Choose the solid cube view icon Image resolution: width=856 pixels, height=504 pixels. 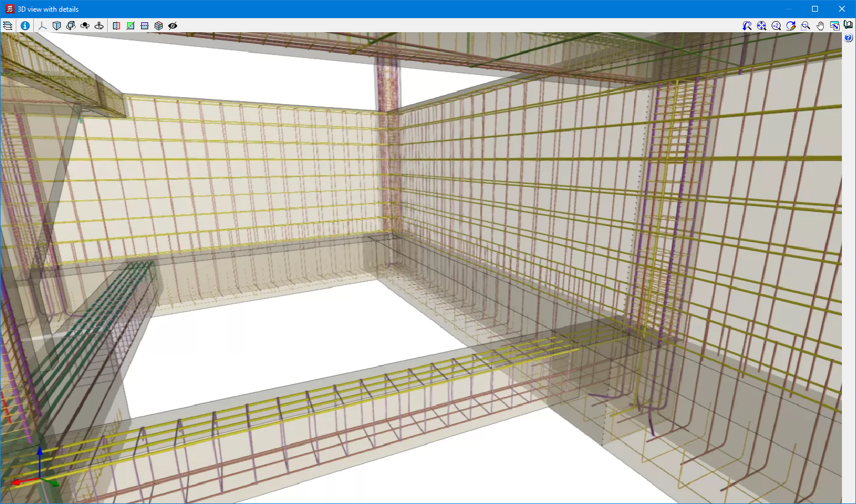57,26
